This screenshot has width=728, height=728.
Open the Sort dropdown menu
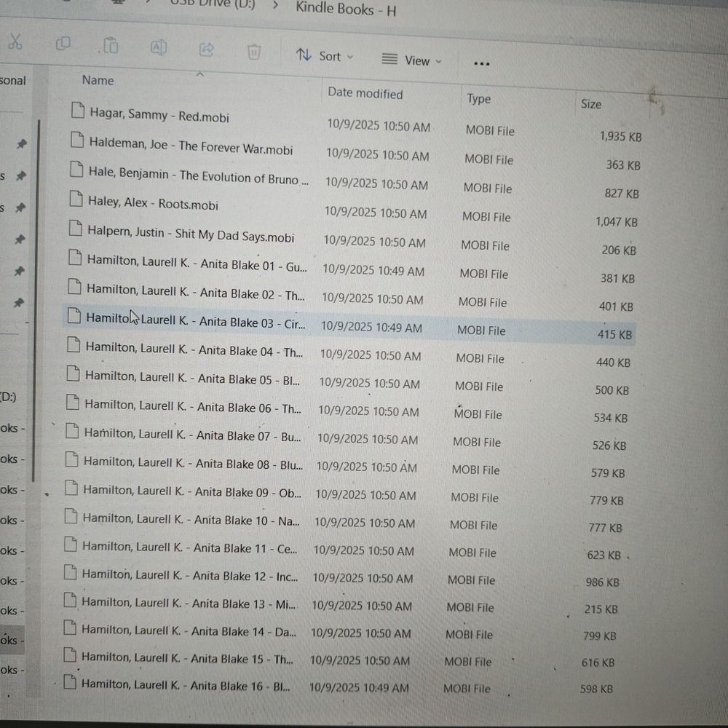(325, 56)
